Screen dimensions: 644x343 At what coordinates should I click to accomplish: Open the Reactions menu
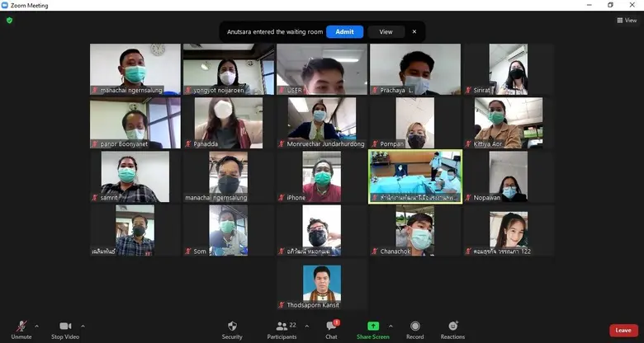452,329
